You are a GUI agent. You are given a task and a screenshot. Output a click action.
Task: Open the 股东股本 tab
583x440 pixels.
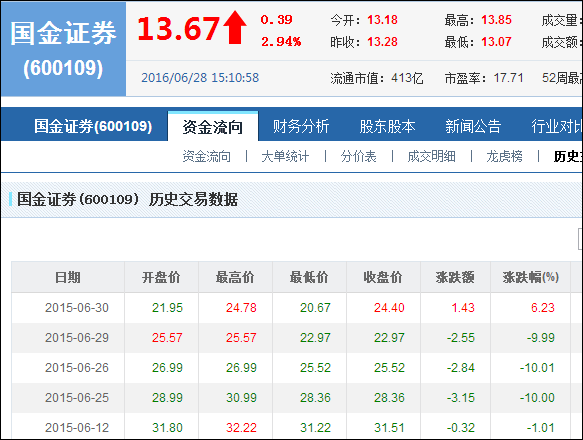[387, 126]
